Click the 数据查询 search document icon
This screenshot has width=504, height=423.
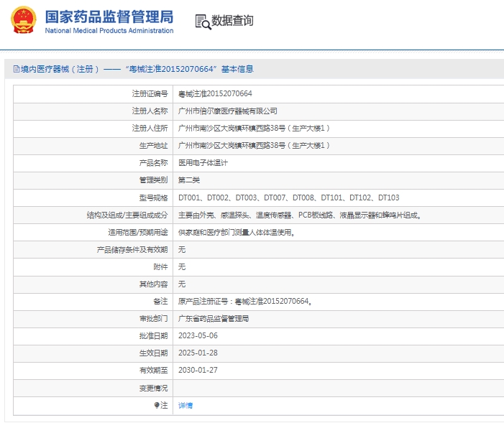203,22
